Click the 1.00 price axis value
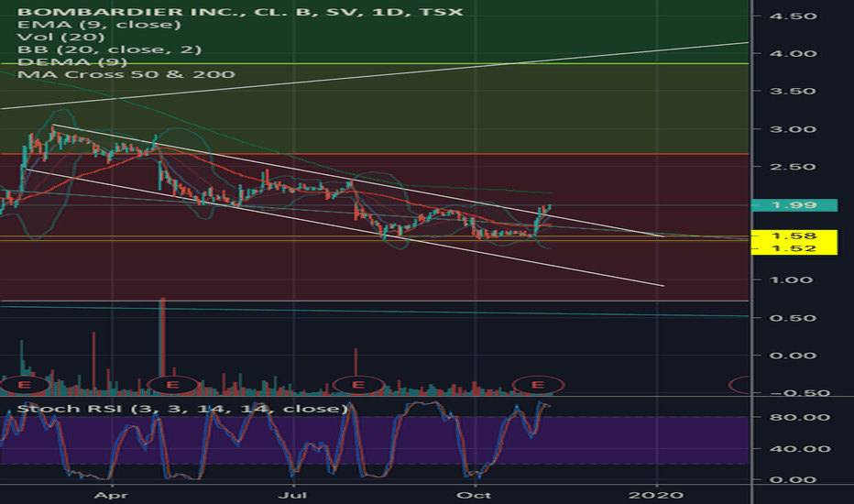This screenshot has width=854, height=504. (x=793, y=280)
